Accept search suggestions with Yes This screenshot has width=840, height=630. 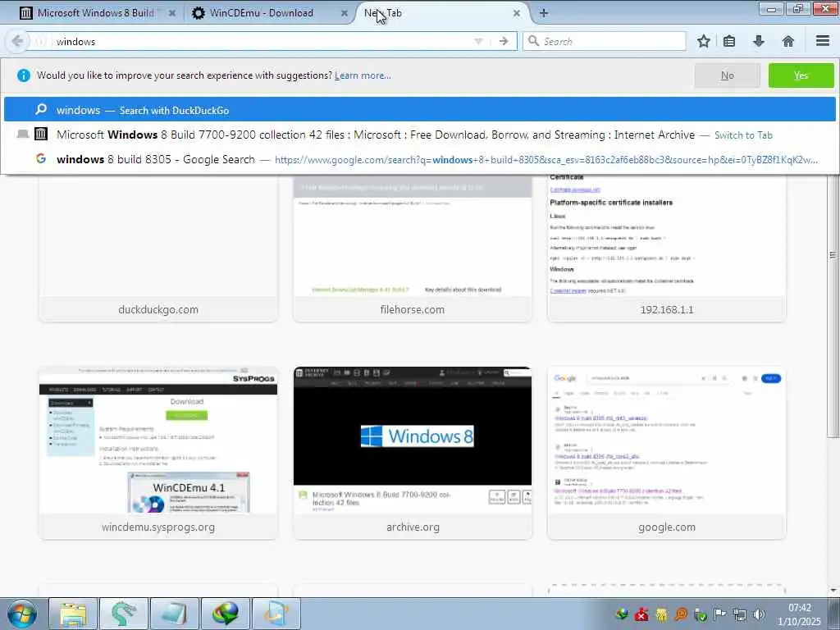pyautogui.click(x=801, y=75)
